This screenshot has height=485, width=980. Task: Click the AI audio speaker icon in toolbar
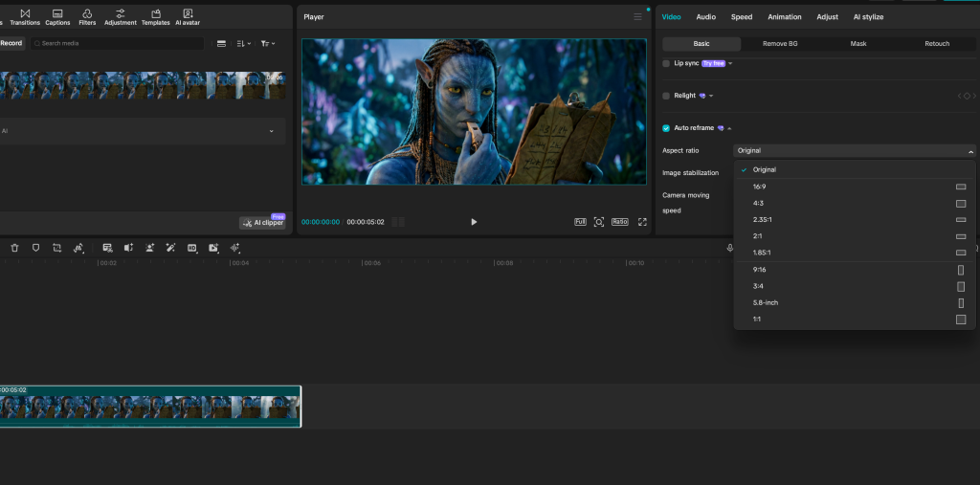[129, 248]
